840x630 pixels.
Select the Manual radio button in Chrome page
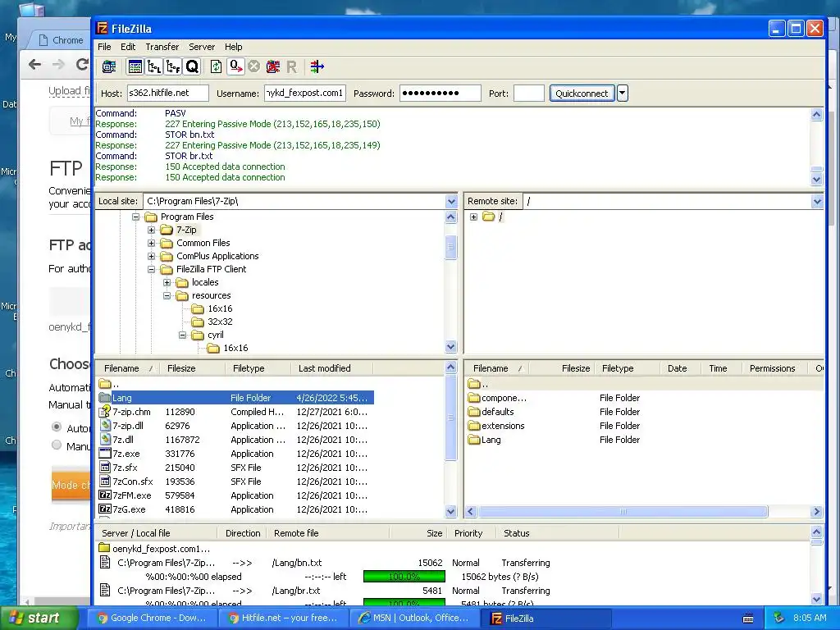pos(57,445)
